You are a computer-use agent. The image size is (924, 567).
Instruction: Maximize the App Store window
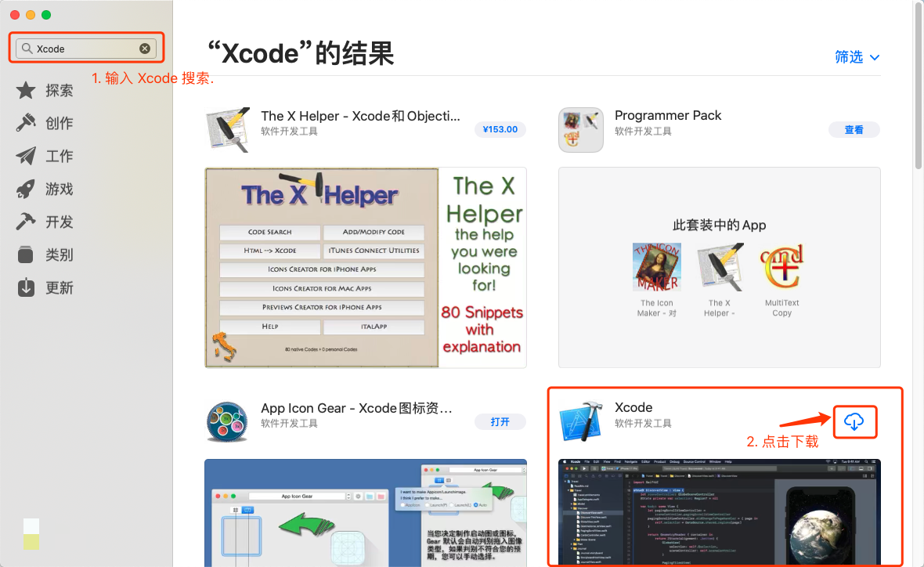coord(46,15)
